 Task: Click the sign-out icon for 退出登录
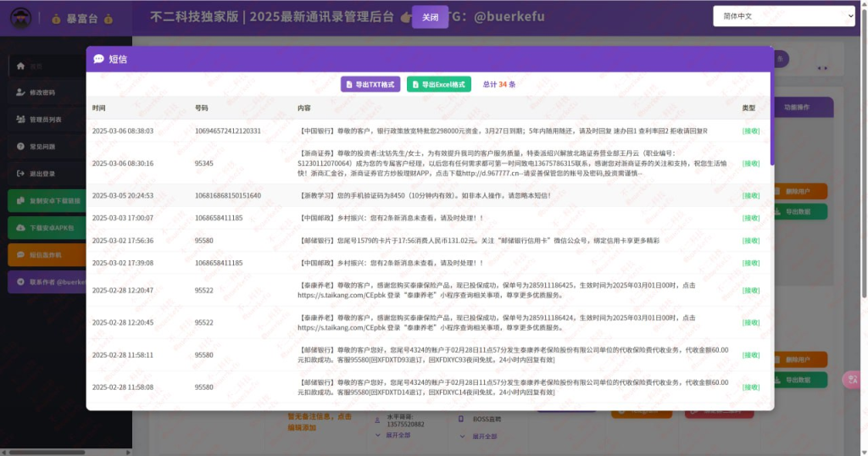(20, 174)
